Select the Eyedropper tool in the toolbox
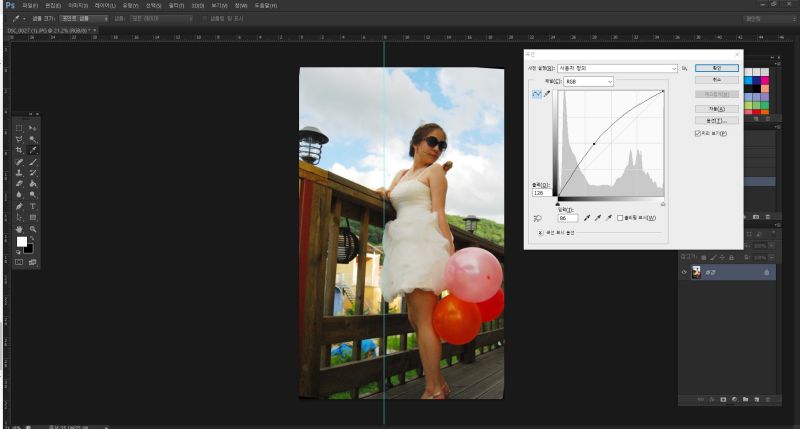Viewport: 800px width, 429px height. (x=33, y=150)
